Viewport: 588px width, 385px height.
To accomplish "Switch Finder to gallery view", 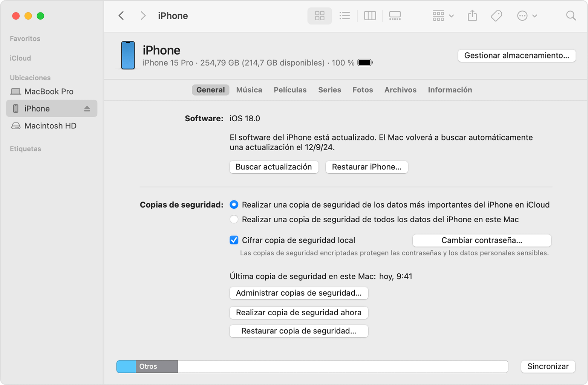I will [x=395, y=16].
